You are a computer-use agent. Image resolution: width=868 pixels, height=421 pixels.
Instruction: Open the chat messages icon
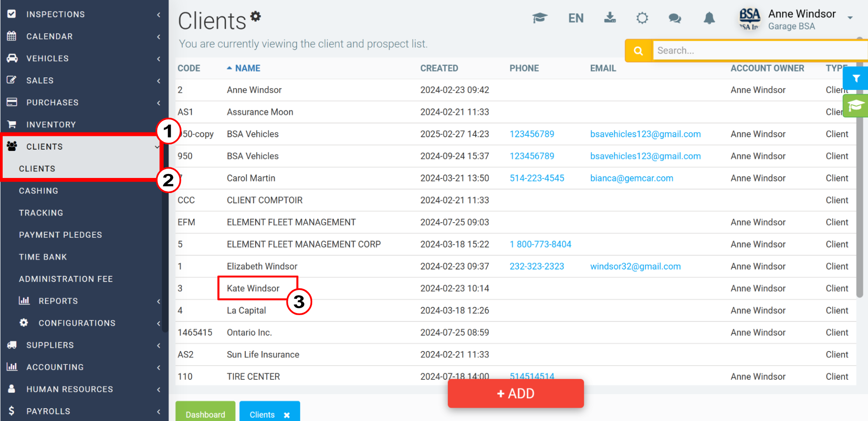[675, 18]
